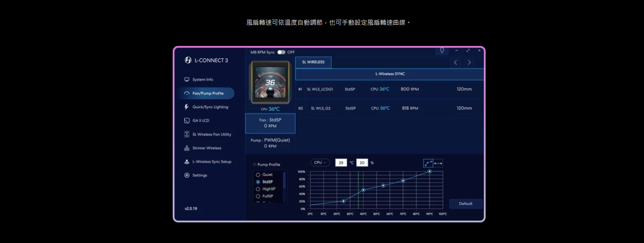Go to next device with right chevron

[469, 63]
